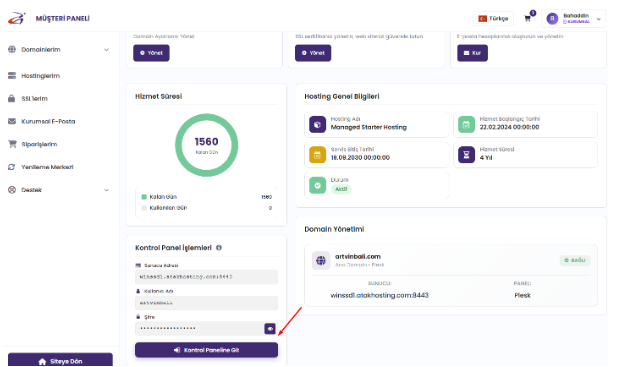The width and height of the screenshot is (619, 367).
Task: Click Durum green checkmark icon
Action: point(317,185)
